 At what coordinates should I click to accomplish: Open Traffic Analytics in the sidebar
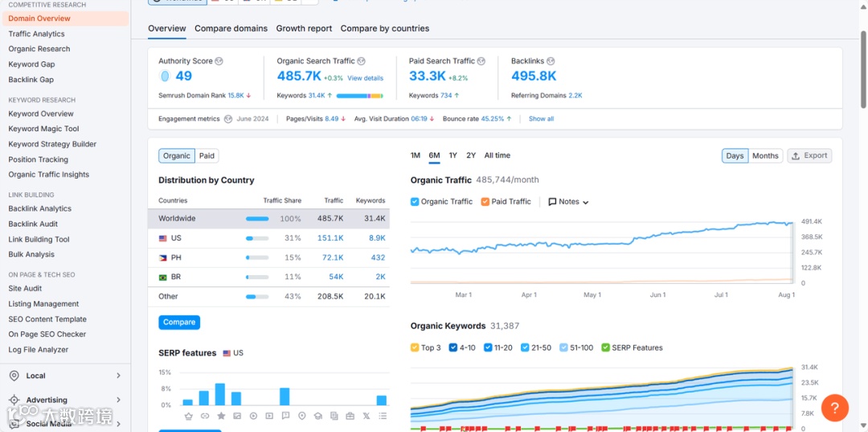36,34
